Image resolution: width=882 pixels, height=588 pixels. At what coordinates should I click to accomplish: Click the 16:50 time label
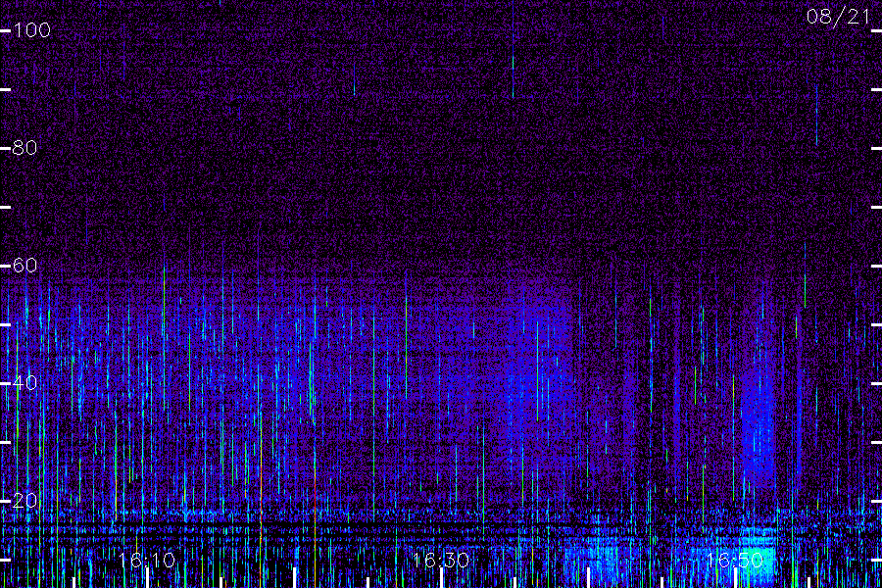click(x=735, y=560)
